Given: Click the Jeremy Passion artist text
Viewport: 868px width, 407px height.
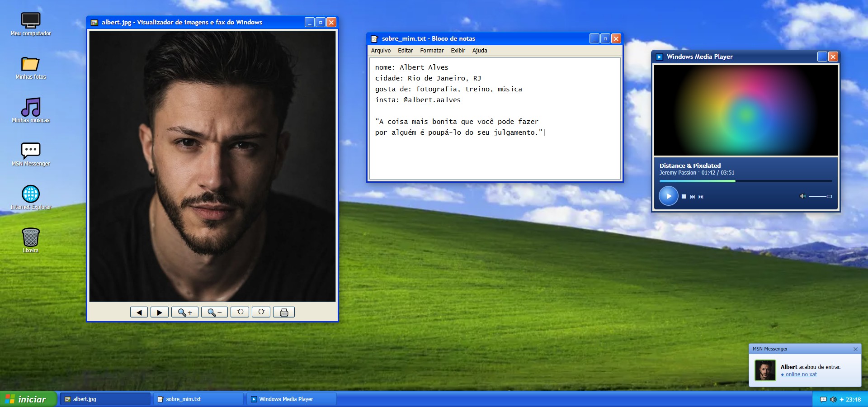Looking at the screenshot, I should click(x=678, y=173).
